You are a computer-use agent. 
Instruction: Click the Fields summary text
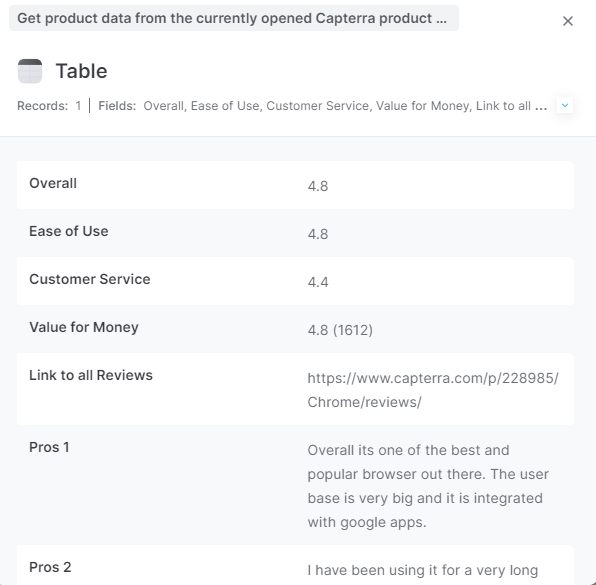pyautogui.click(x=322, y=106)
